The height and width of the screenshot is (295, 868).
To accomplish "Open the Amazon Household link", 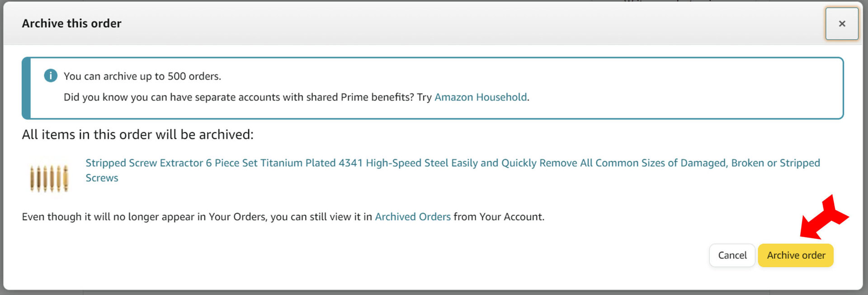I will pyautogui.click(x=480, y=97).
